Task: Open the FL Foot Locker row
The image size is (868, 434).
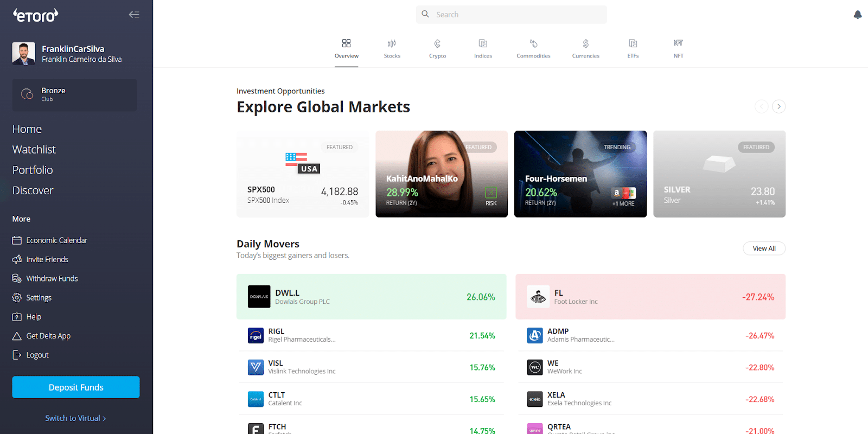Action: pos(650,297)
